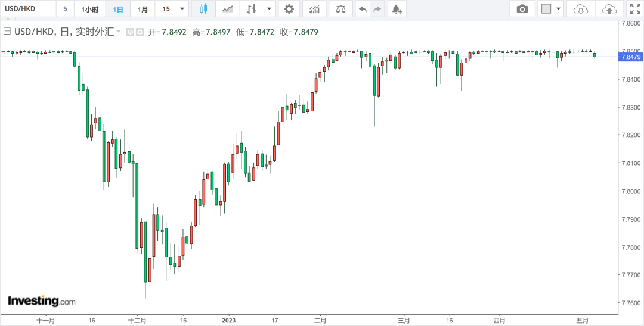Open the layout selector dropdown arrow
This screenshot has height=326, width=644.
[x=559, y=9]
